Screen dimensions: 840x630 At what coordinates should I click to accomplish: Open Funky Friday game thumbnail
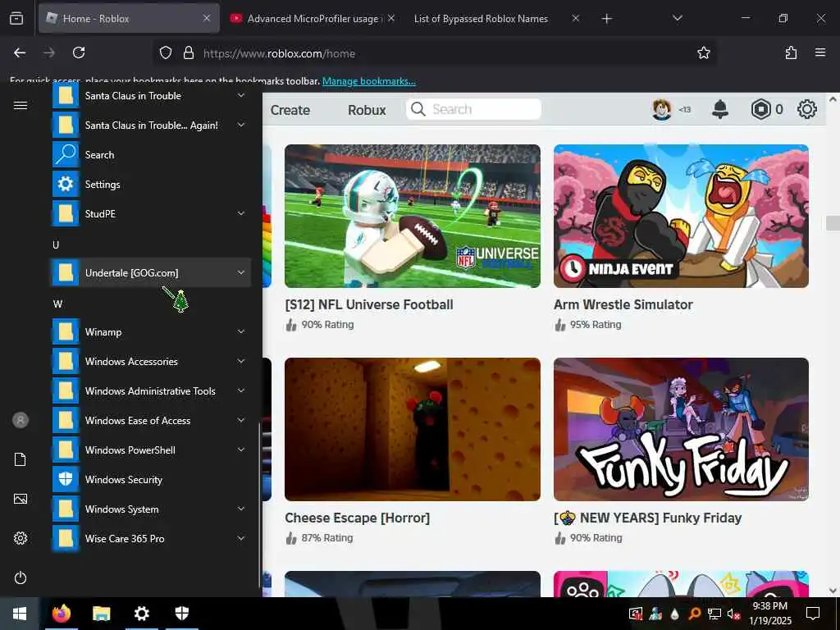[x=681, y=430]
